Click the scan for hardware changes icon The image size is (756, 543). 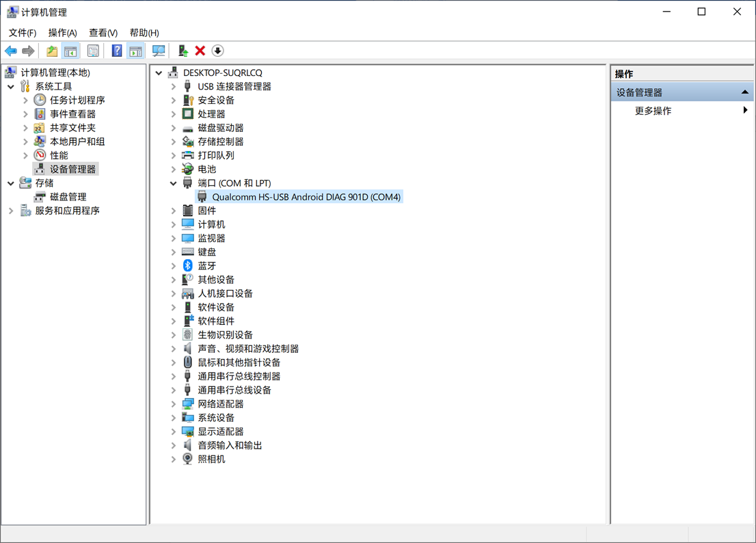click(x=159, y=51)
